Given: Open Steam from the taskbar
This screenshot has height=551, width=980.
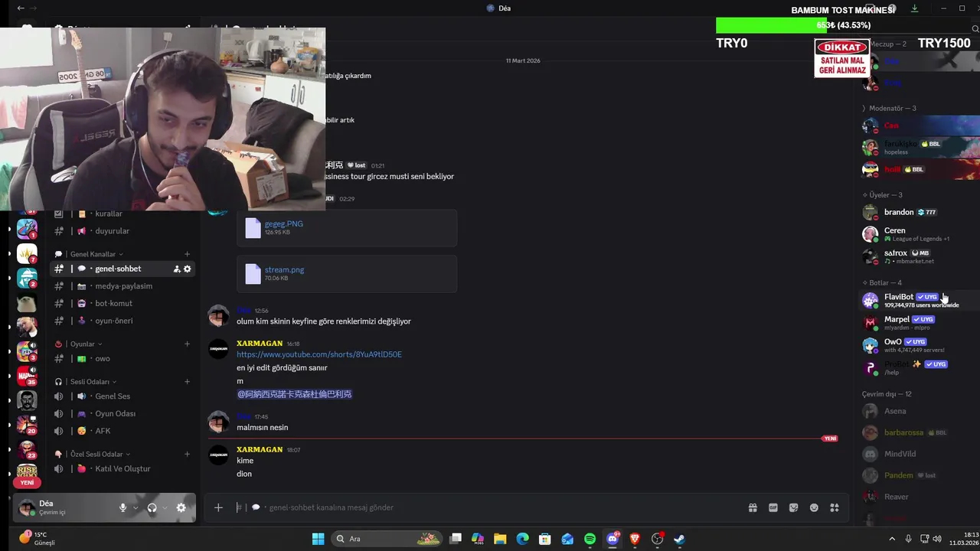Looking at the screenshot, I should tap(679, 539).
